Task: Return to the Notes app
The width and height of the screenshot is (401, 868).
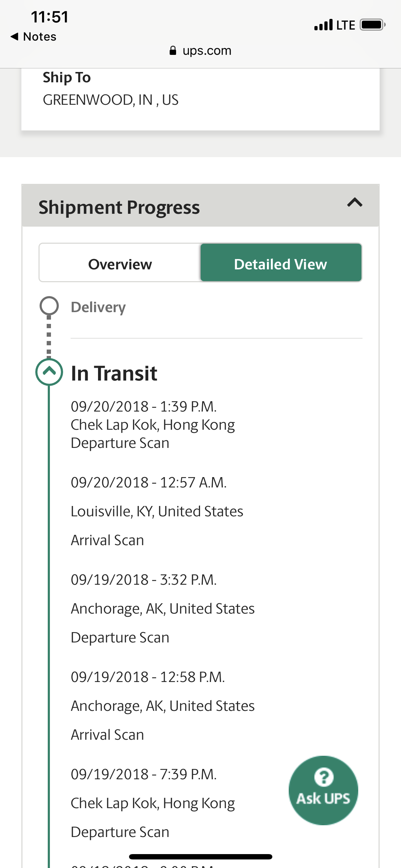Action: [x=39, y=36]
